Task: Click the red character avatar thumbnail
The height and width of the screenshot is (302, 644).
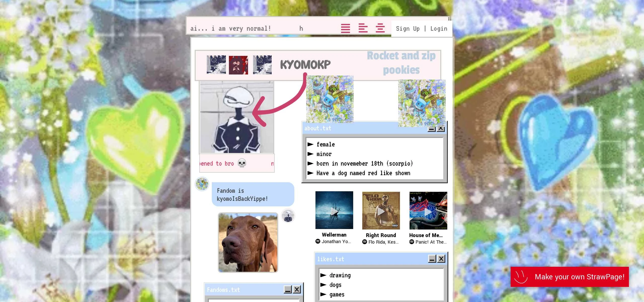Action: pos(238,65)
